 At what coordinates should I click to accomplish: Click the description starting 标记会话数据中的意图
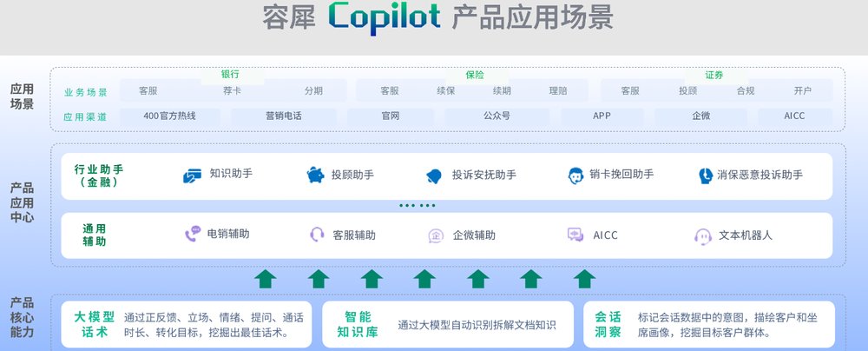click(728, 326)
